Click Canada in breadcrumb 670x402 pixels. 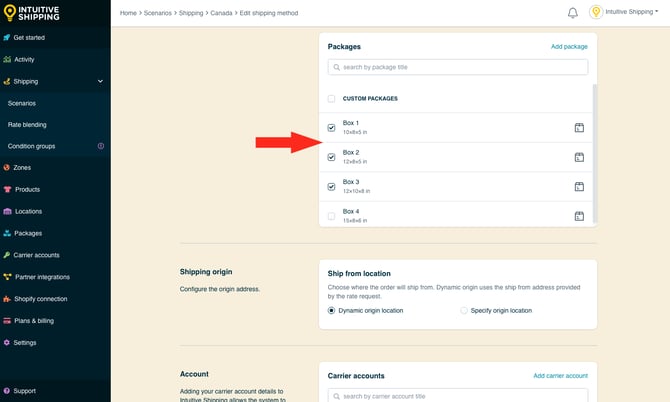pos(221,13)
